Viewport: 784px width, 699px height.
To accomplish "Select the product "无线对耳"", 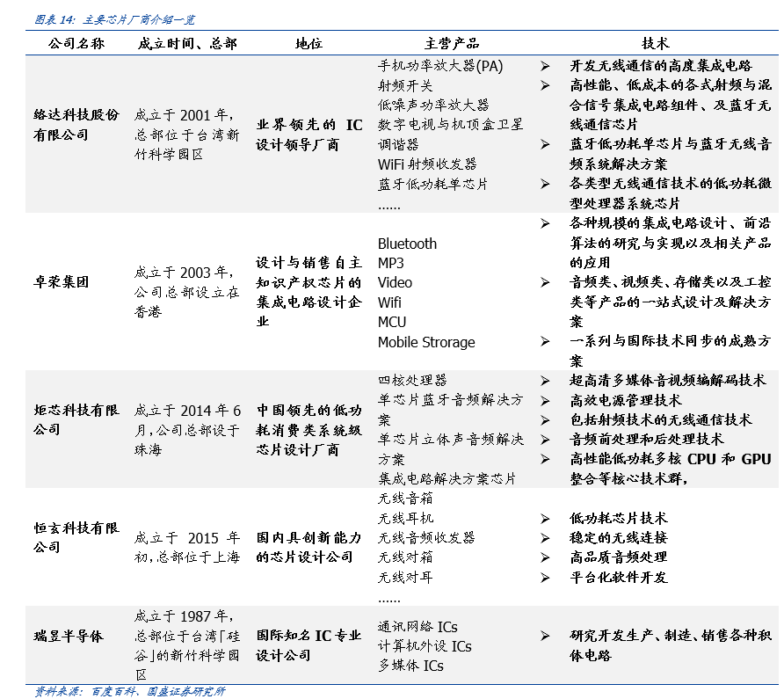I will [x=405, y=578].
